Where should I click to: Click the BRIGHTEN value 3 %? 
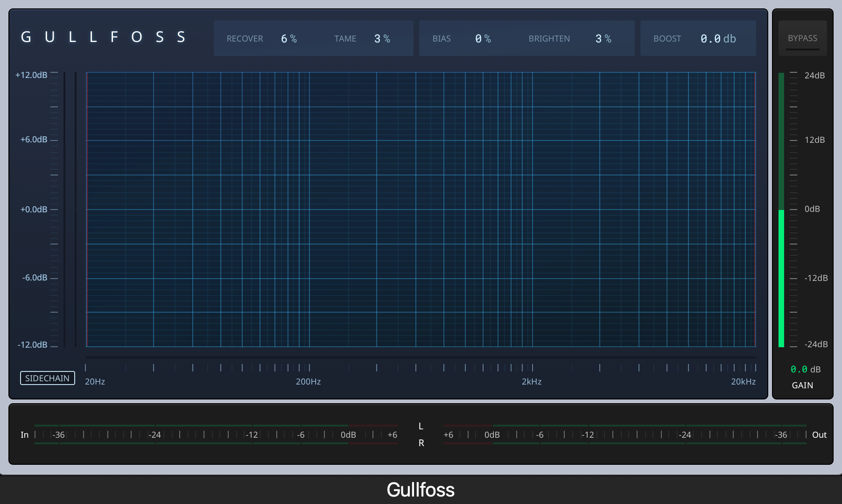[x=603, y=39]
